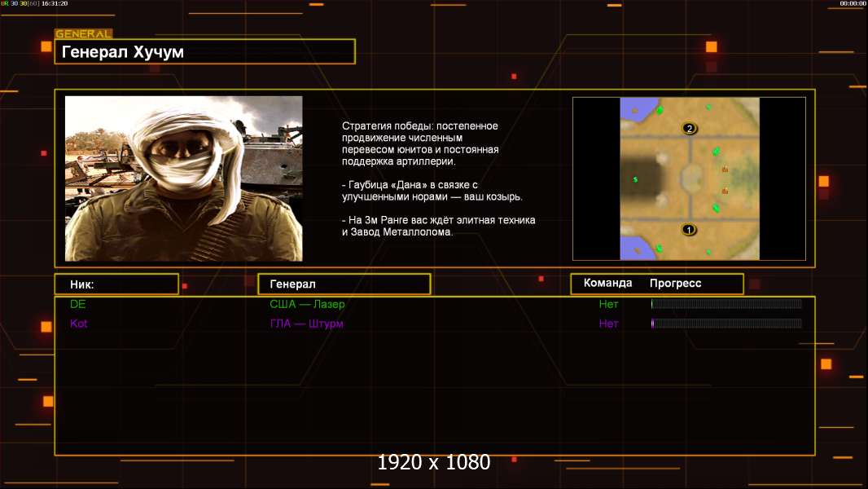Click Kot's loading progress bar
The width and height of the screenshot is (868, 489).
(x=726, y=324)
